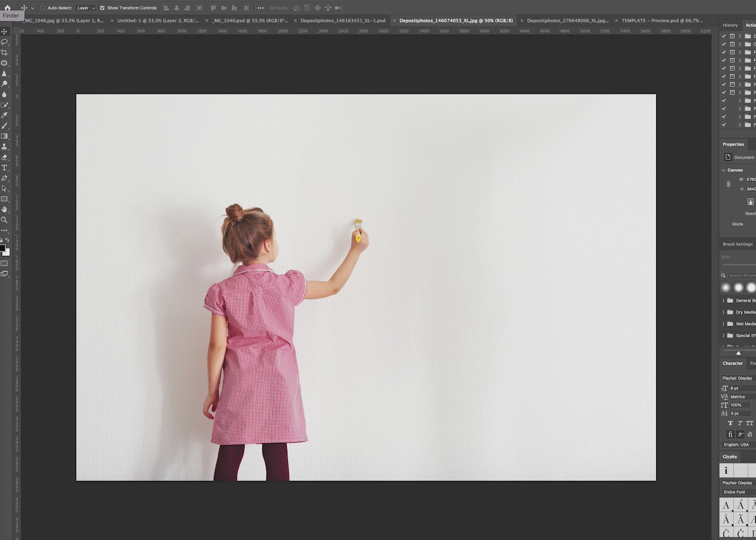Expand the Dry Media brush folder
Screen dimensions: 756x540
point(724,312)
